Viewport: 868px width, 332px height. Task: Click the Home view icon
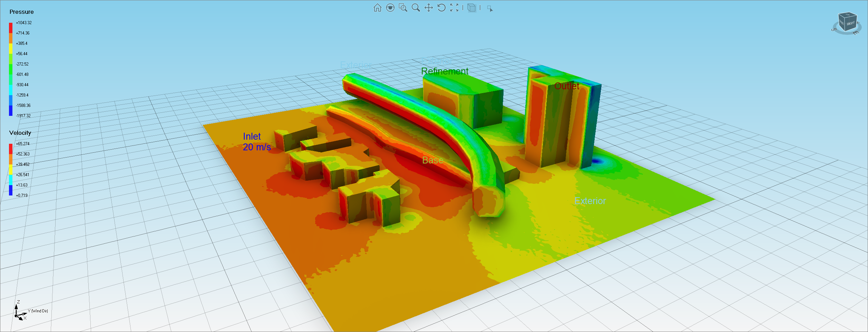coord(377,8)
